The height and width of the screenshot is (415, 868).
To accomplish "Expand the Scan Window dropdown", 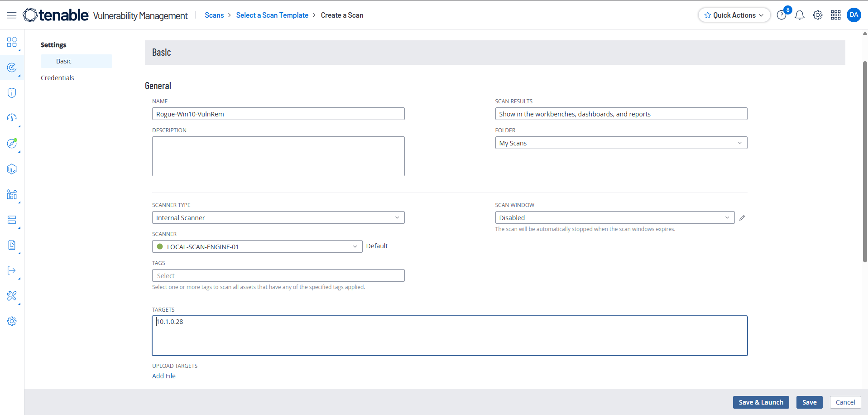I will tap(614, 218).
